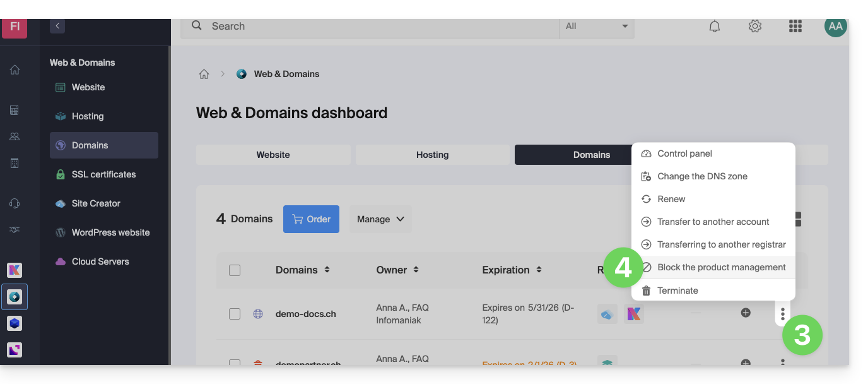Open the apps grid launcher icon
The image size is (868, 384).
click(x=795, y=27)
